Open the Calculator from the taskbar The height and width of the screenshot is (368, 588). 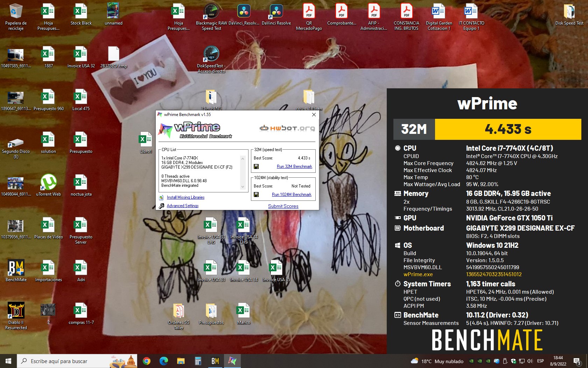point(198,361)
